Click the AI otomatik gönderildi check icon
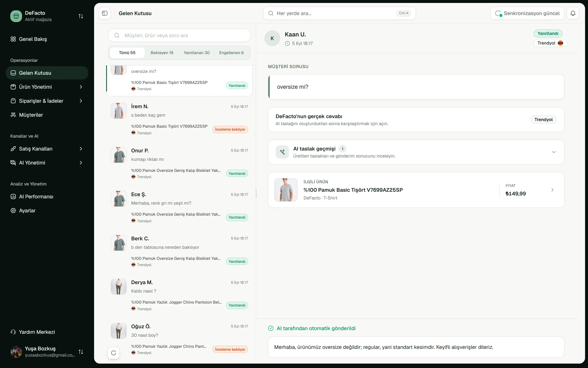This screenshot has width=588, height=368. pyautogui.click(x=271, y=328)
